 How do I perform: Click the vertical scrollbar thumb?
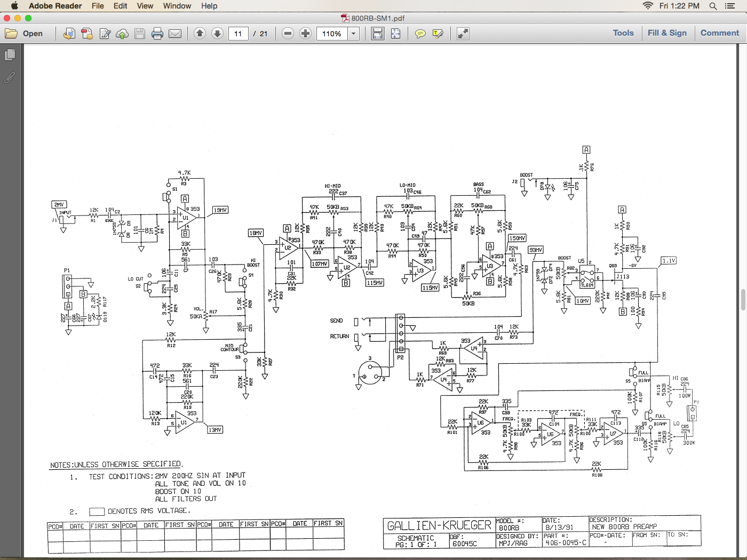(743, 299)
